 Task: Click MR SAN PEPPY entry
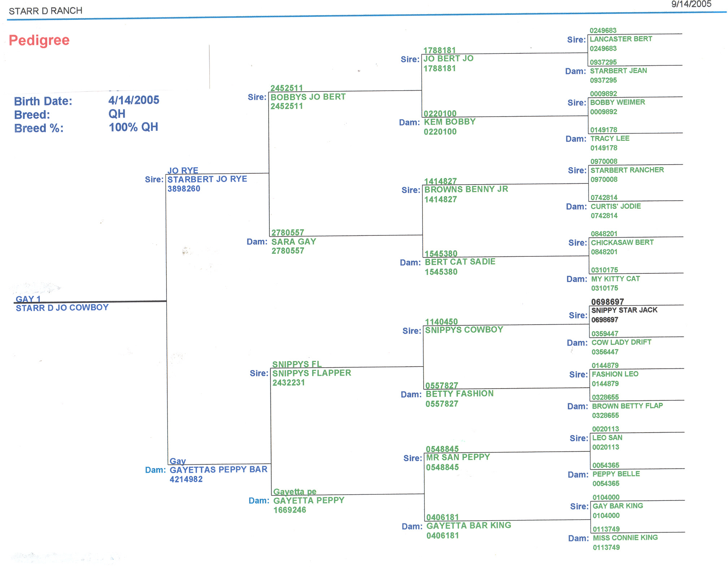458,457
